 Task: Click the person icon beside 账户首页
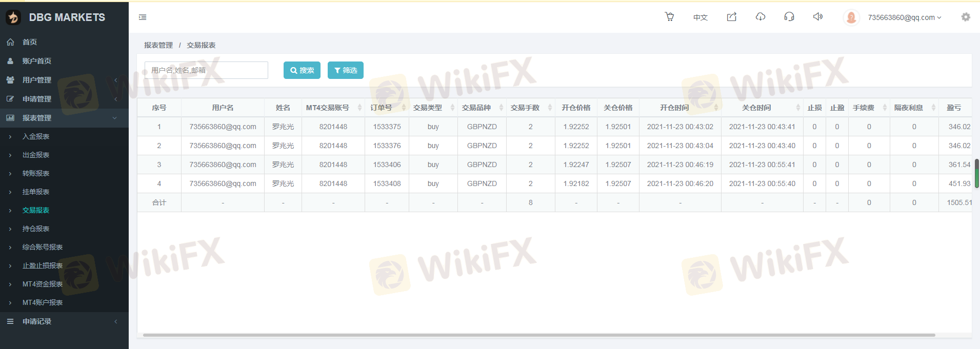[x=10, y=61]
